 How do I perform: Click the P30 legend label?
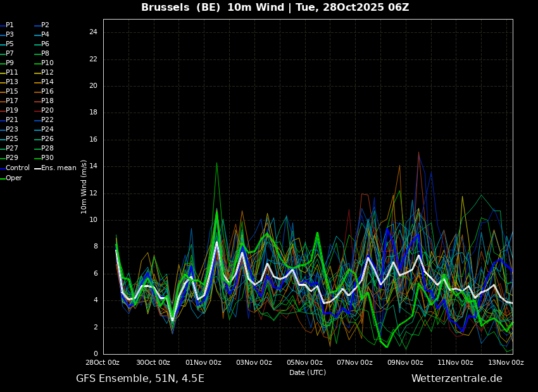(x=44, y=157)
